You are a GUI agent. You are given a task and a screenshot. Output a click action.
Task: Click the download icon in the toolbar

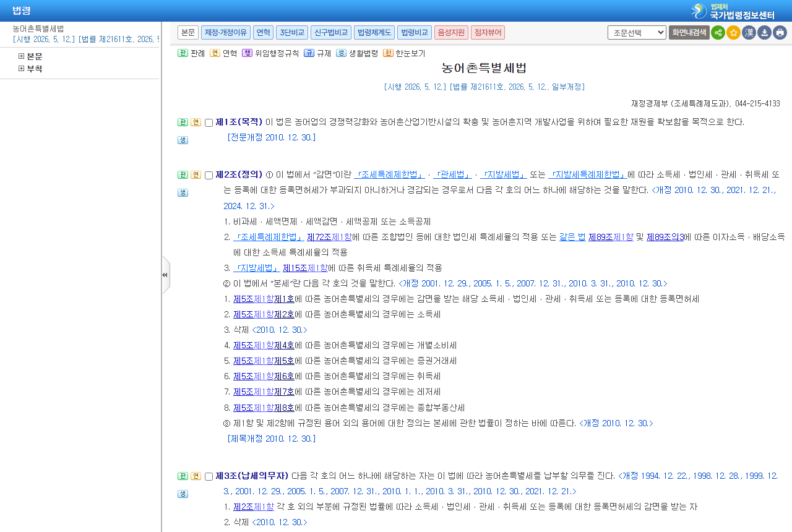(x=764, y=33)
